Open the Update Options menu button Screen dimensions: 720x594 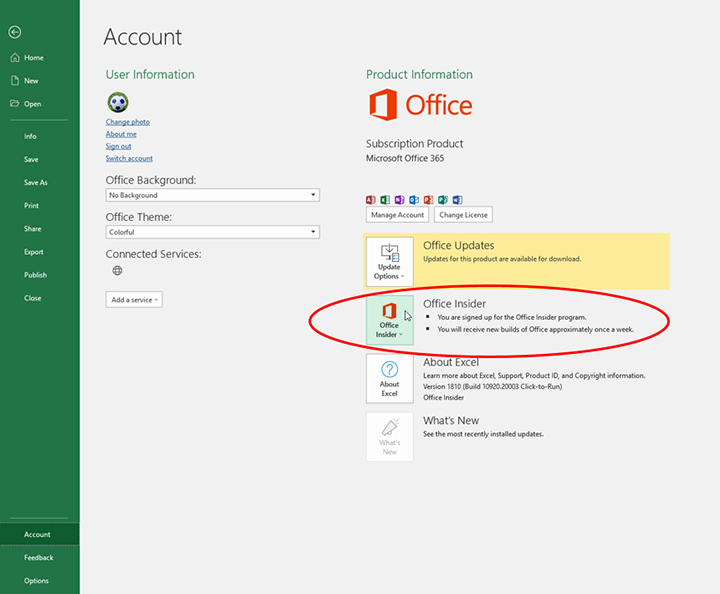(x=389, y=262)
